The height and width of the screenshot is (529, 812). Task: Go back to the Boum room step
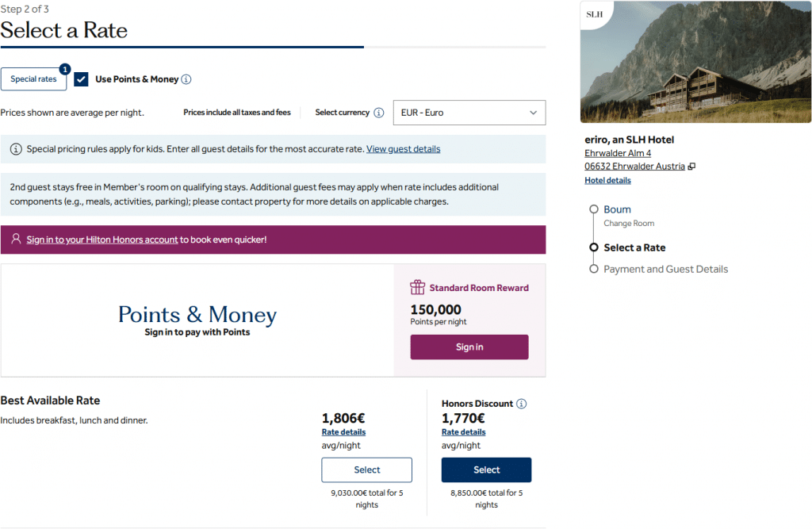[617, 209]
